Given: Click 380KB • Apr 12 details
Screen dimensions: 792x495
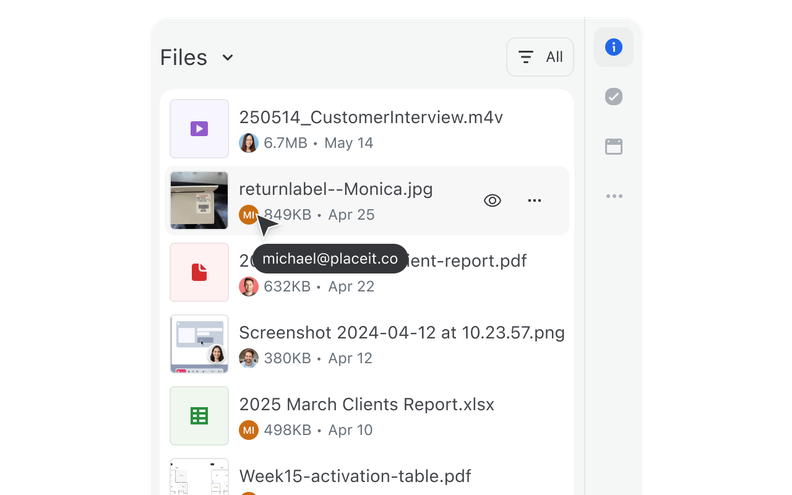Looking at the screenshot, I should (318, 358).
